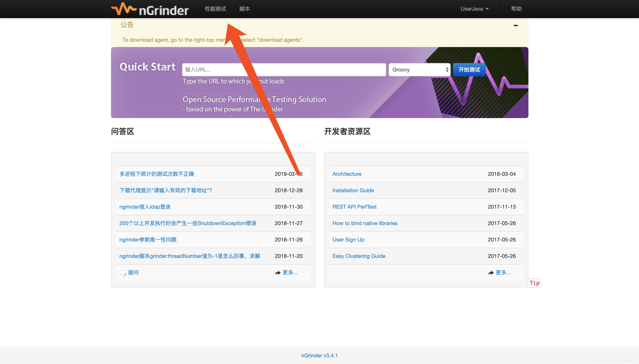Open the UserJava account dropdown
The image size is (639, 364).
tap(474, 9)
